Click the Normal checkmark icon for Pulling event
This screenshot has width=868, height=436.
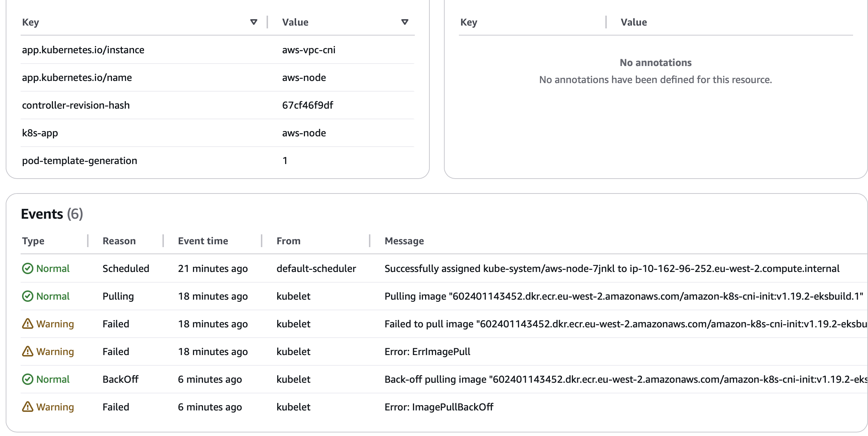point(27,296)
